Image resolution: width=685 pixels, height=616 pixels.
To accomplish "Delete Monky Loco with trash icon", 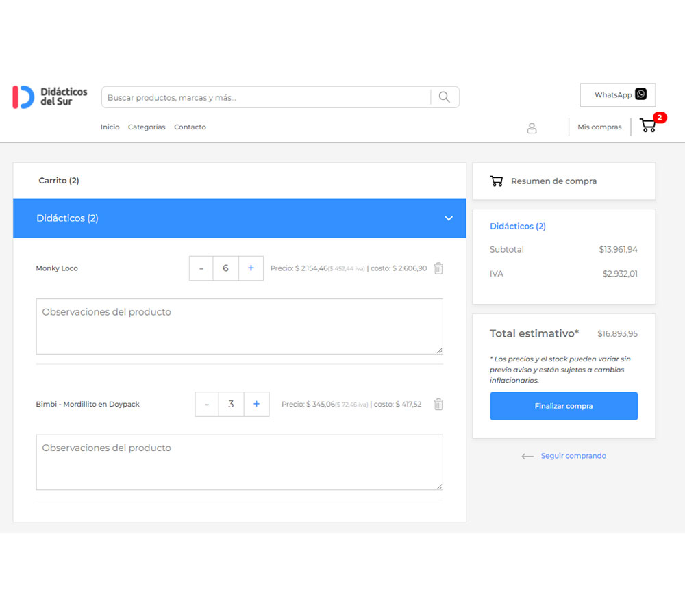I will pyautogui.click(x=438, y=268).
